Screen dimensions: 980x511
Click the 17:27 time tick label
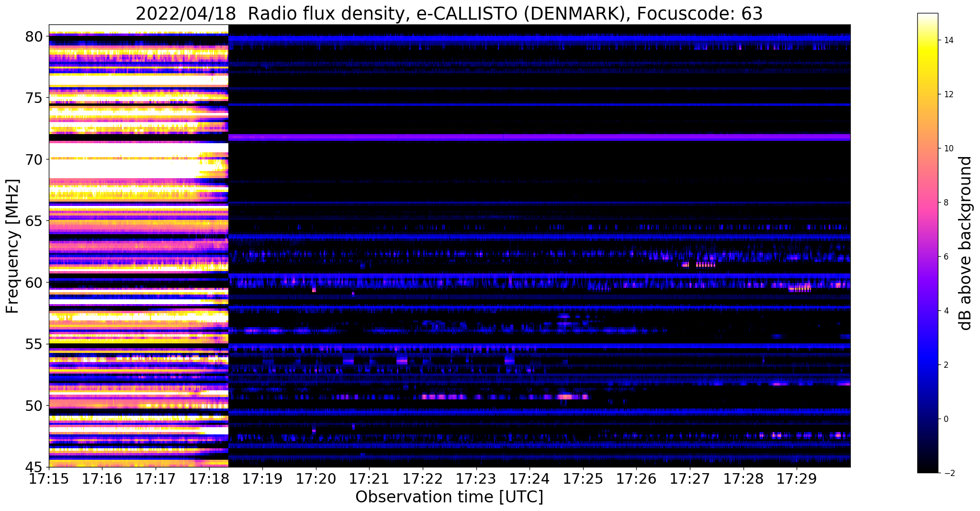point(690,479)
